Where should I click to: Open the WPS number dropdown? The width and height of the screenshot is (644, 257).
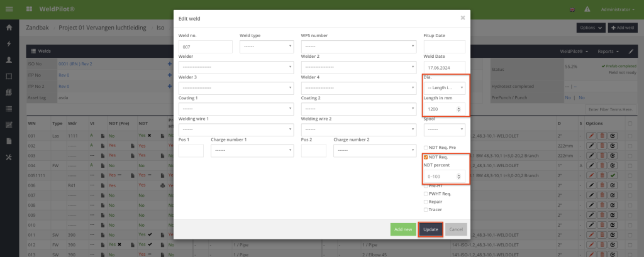pyautogui.click(x=358, y=46)
